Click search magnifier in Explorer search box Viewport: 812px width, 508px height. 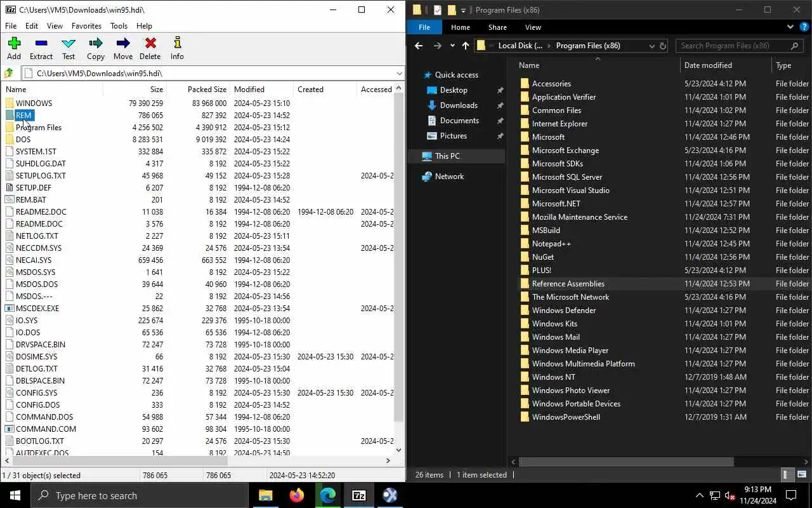tap(794, 46)
